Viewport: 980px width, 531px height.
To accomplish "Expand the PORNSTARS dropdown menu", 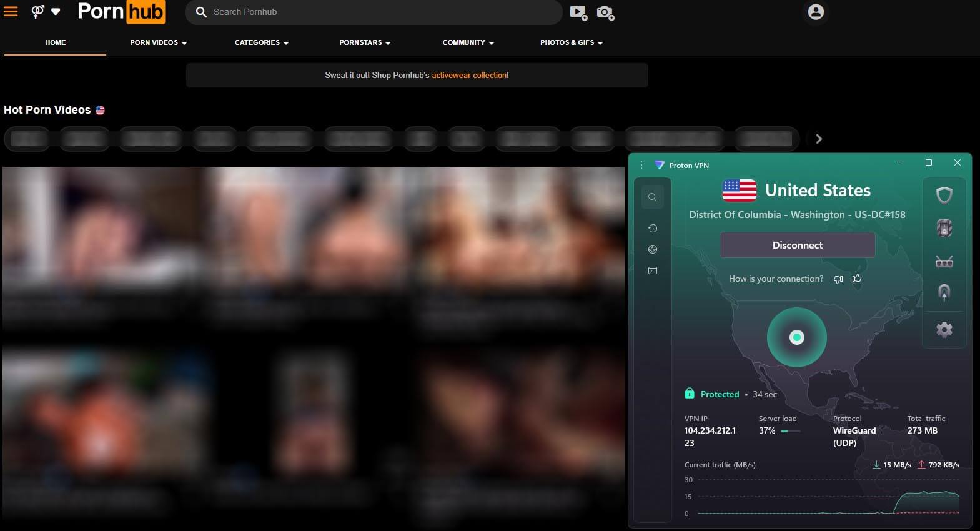I will coord(365,42).
